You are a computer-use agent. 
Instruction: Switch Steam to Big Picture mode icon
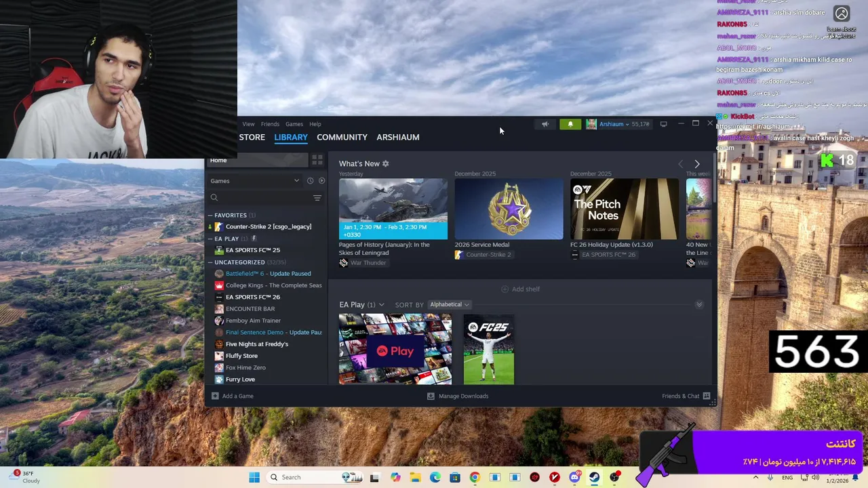tap(664, 124)
